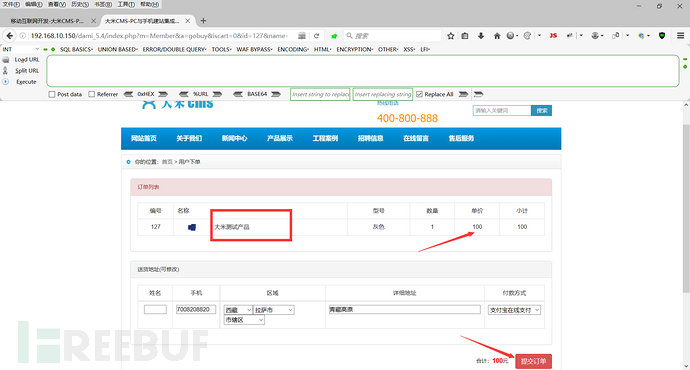This screenshot has height=370, width=690.
Task: Enable the Referrer checkbox
Action: (92, 94)
